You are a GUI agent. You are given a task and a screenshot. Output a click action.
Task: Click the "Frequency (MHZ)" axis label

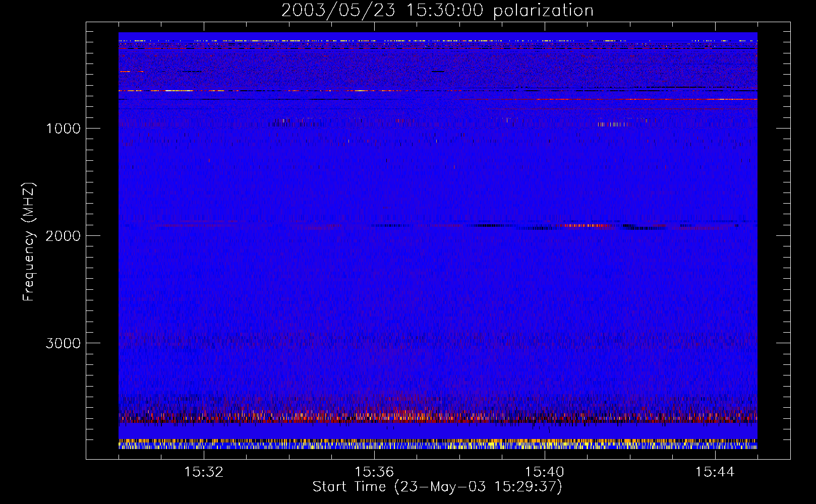(29, 242)
